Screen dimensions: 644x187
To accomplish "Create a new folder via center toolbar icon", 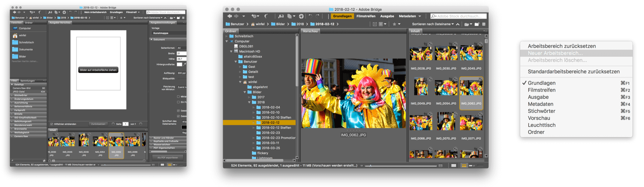I will pos(477,24).
